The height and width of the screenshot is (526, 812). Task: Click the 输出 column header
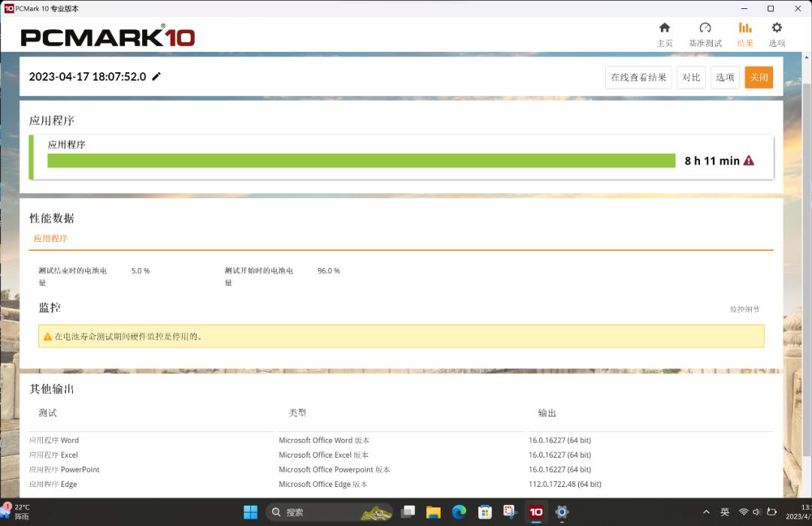point(547,413)
